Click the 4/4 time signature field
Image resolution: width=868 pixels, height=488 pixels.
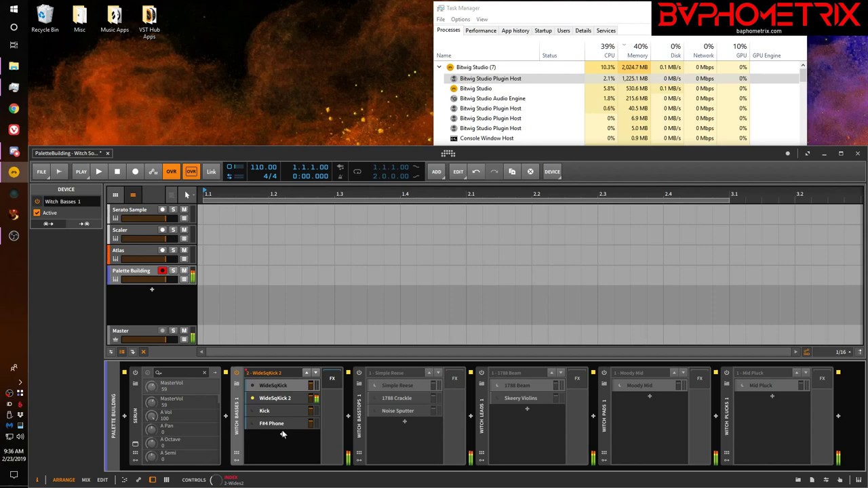click(269, 176)
